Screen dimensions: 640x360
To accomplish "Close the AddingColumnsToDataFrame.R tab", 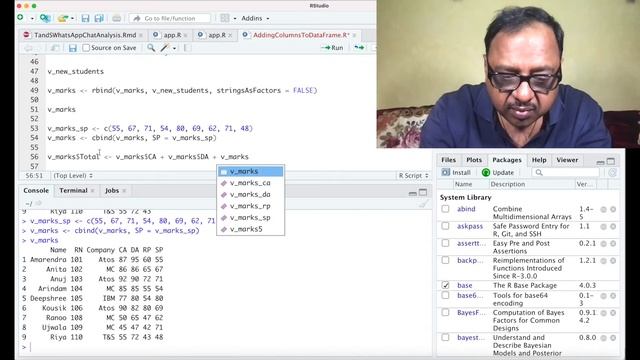I will coord(354,36).
